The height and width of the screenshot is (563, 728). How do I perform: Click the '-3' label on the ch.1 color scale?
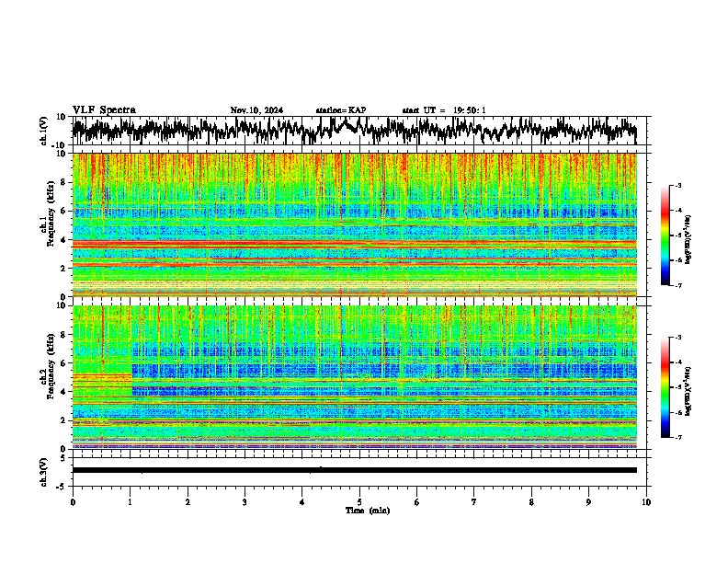click(677, 186)
